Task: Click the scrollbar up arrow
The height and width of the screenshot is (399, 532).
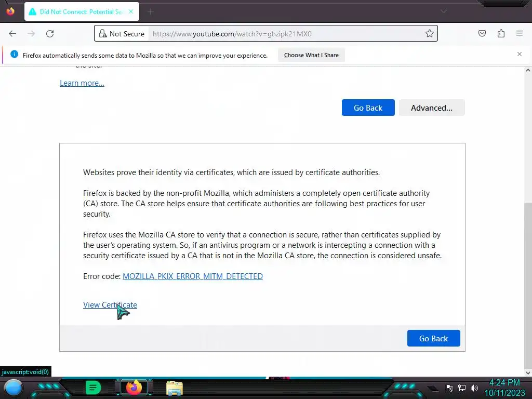Action: [528, 70]
